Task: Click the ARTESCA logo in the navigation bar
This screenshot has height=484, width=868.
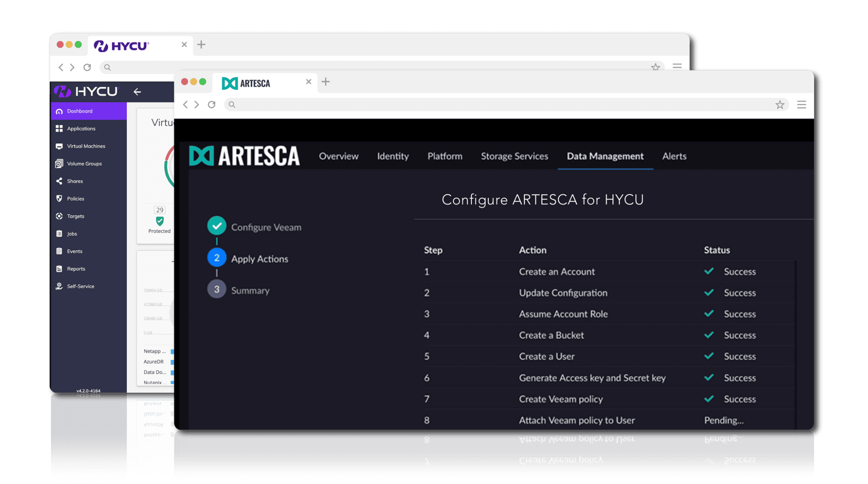Action: coord(244,156)
